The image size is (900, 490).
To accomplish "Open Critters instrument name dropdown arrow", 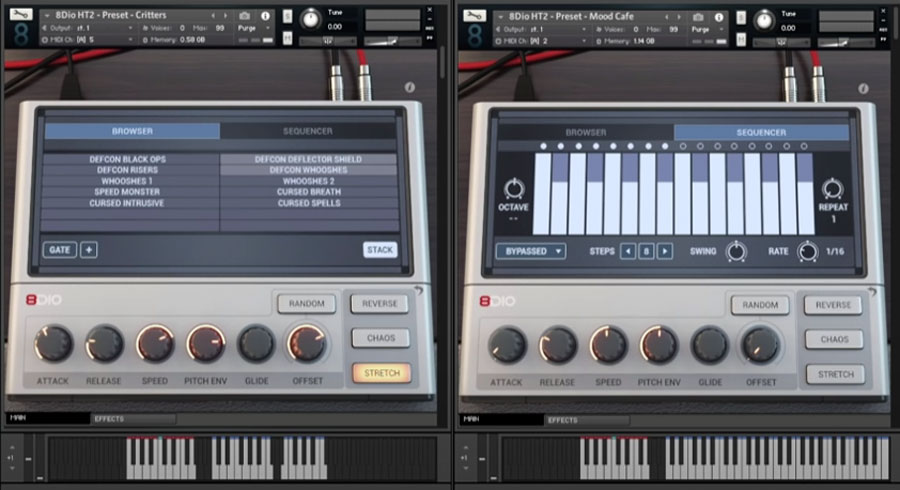I will (47, 15).
